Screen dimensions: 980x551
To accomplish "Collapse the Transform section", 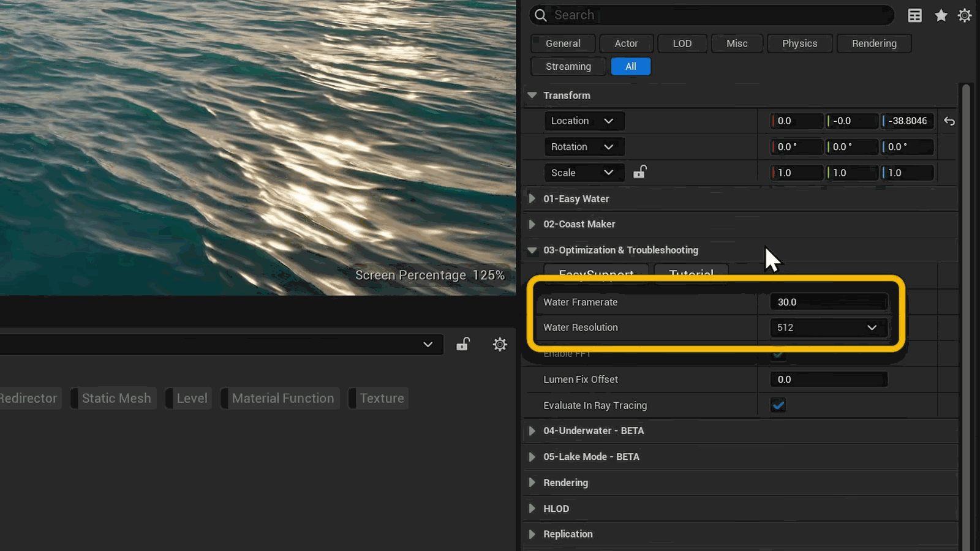I will tap(532, 96).
